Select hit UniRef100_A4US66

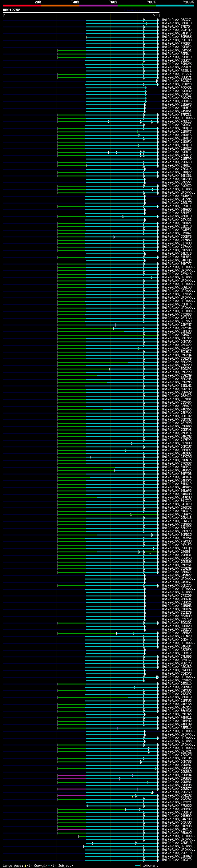[177, 409]
